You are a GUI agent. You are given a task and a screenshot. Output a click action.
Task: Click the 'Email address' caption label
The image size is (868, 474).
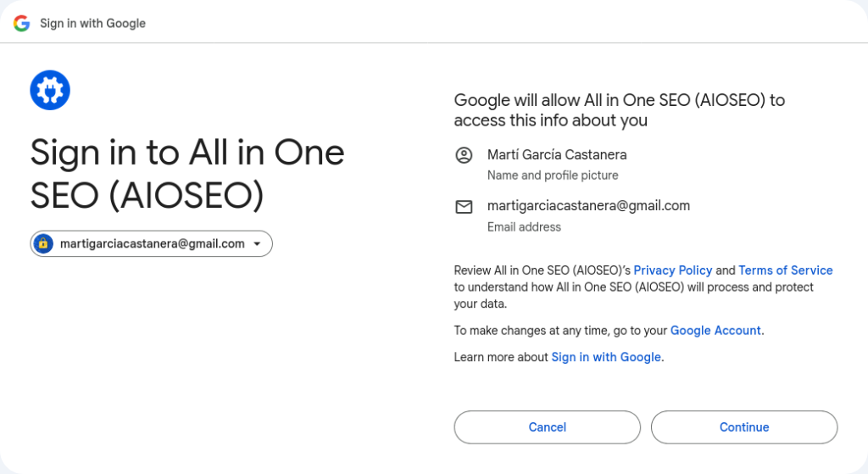524,227
